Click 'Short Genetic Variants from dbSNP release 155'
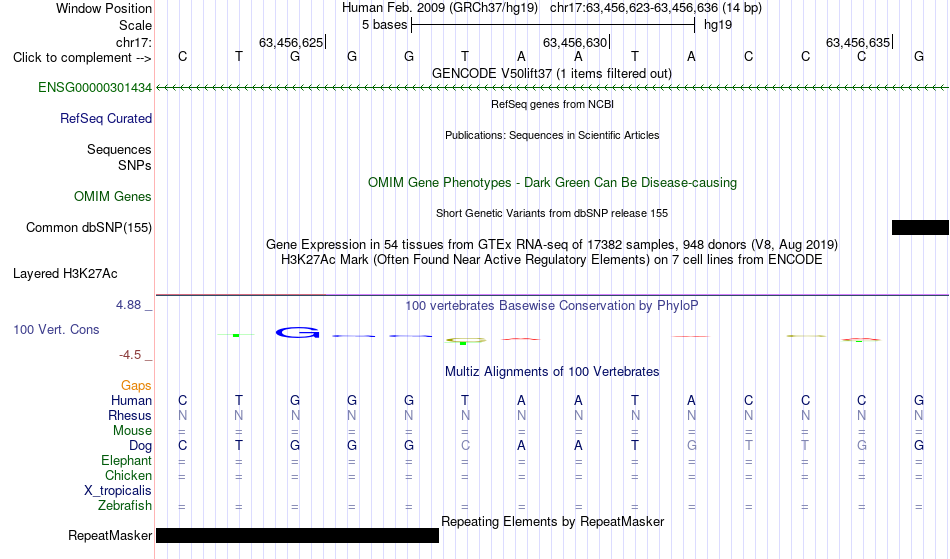Viewport: 950px width, 559px height. 552,213
